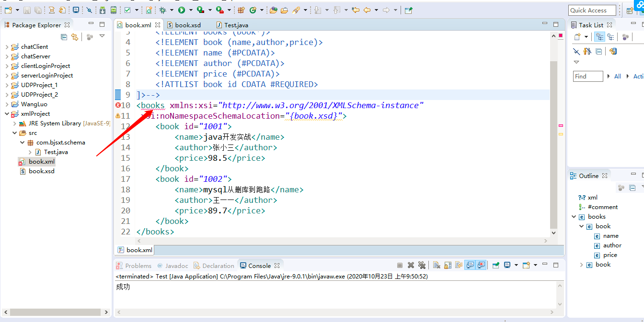Collapse the books element in Outline
This screenshot has width=644, height=322.
click(x=574, y=217)
